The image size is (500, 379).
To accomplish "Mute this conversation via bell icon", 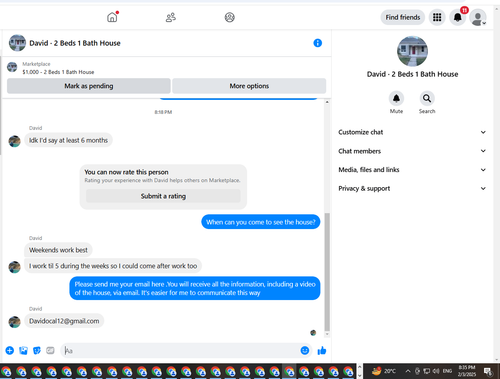I will tap(396, 99).
